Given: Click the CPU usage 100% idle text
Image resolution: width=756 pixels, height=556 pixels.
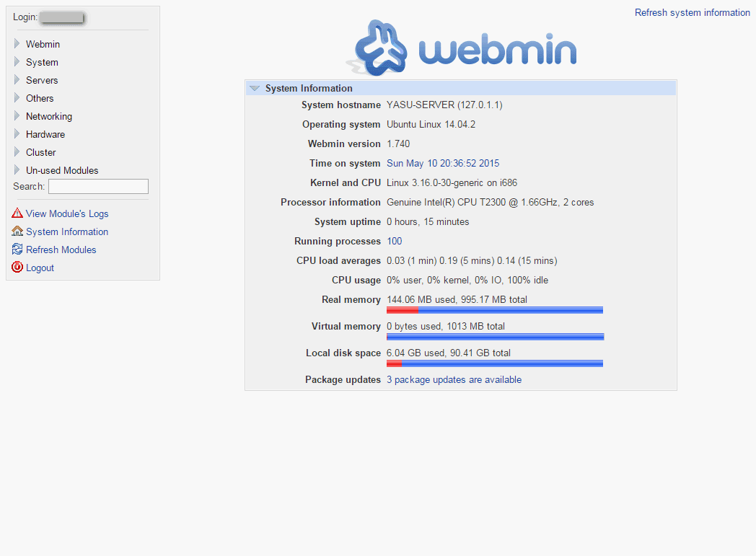Looking at the screenshot, I should pos(467,280).
